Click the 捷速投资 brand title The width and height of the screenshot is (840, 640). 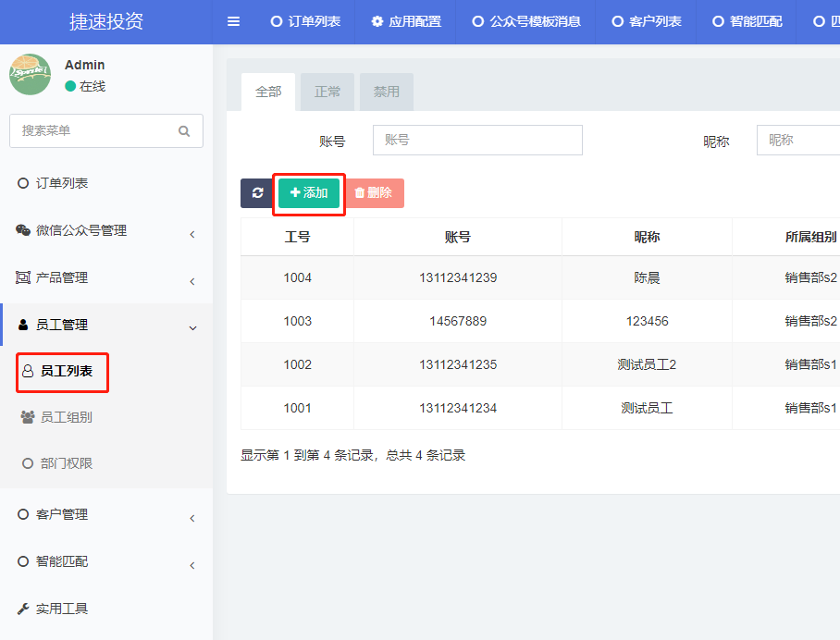click(x=106, y=21)
